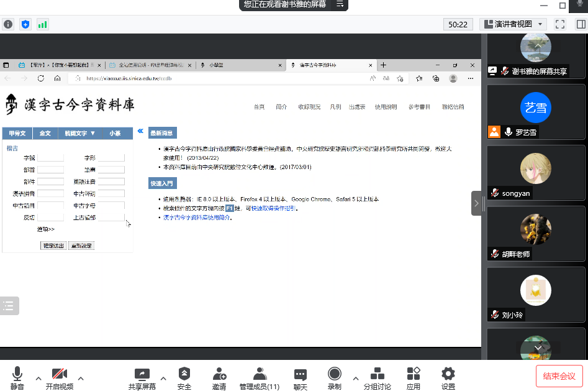Open 设置 settings gear

(x=448, y=375)
